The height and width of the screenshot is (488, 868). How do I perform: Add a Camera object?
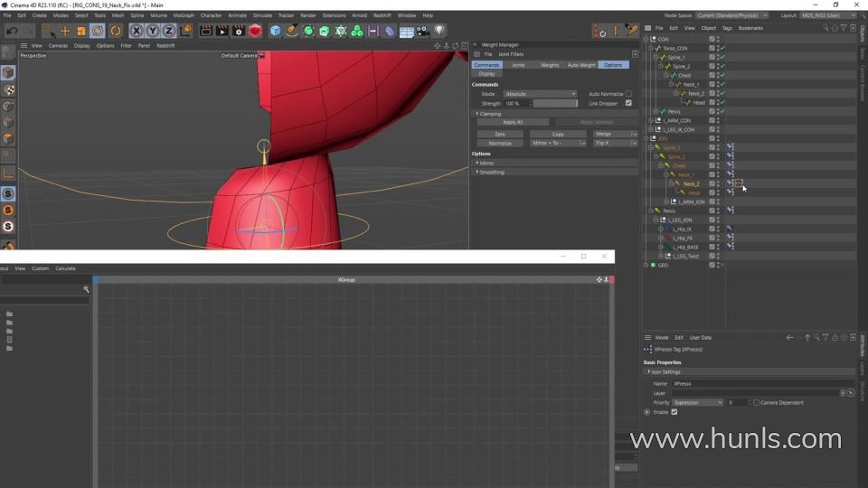(x=423, y=31)
